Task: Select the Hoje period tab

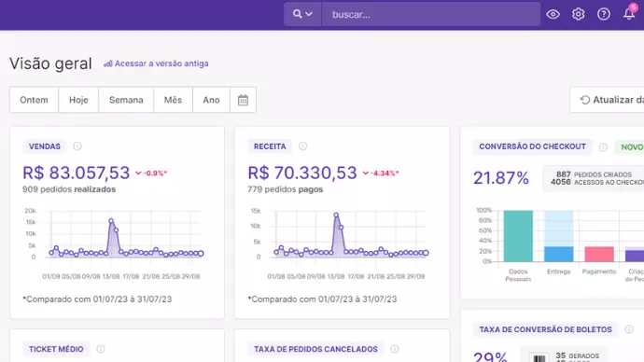Action: 78,100
